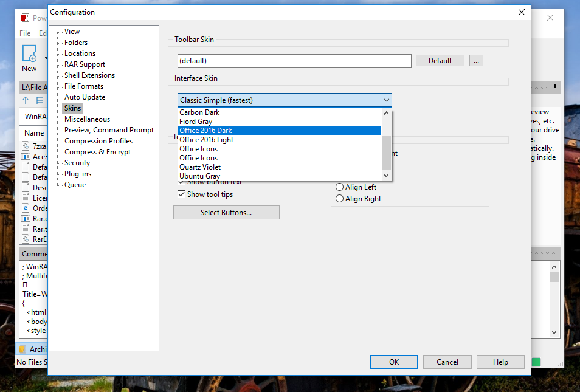580x392 pixels.
Task: Click the skin list scrollbar thumb
Action: pos(386,153)
